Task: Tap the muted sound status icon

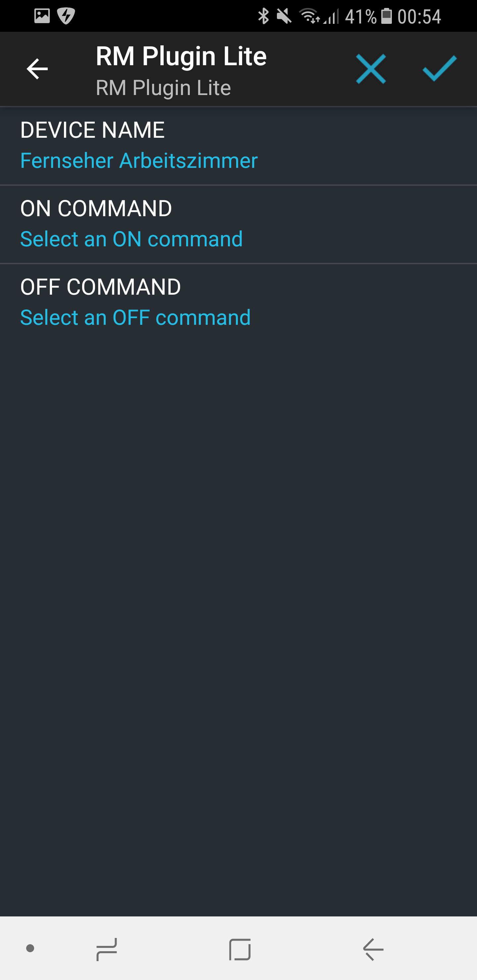Action: (284, 16)
